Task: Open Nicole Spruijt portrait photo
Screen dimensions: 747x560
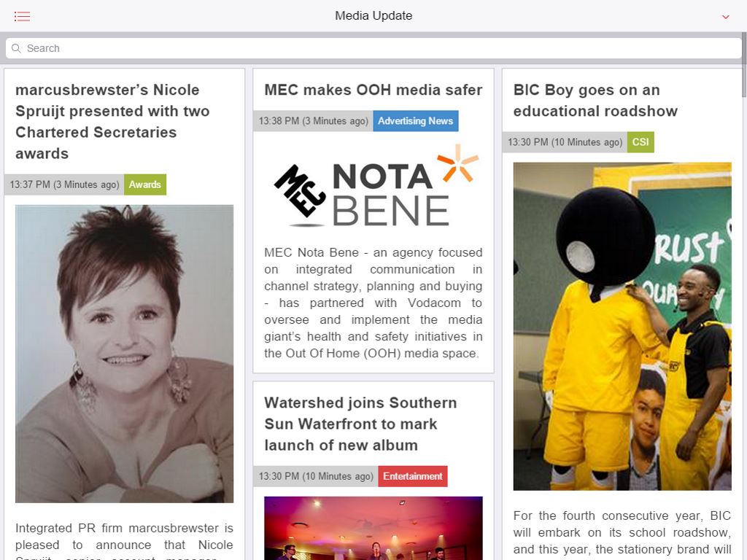Action: tap(124, 354)
